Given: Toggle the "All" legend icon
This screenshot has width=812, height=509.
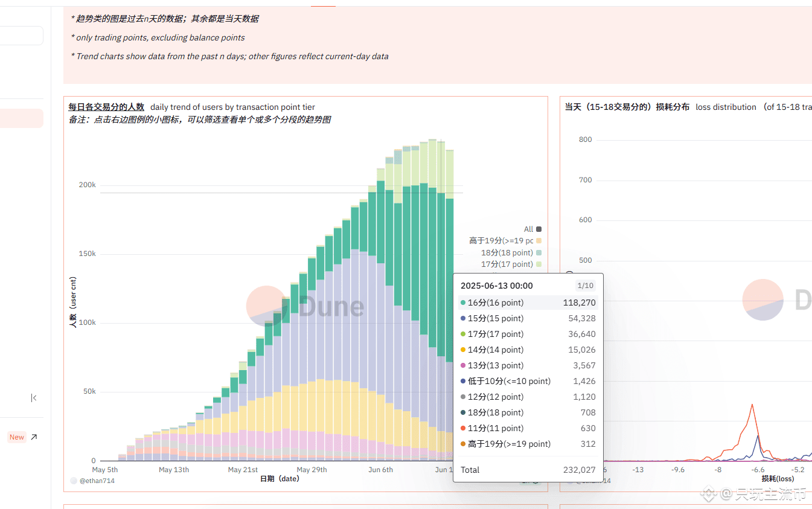Looking at the screenshot, I should [539, 229].
